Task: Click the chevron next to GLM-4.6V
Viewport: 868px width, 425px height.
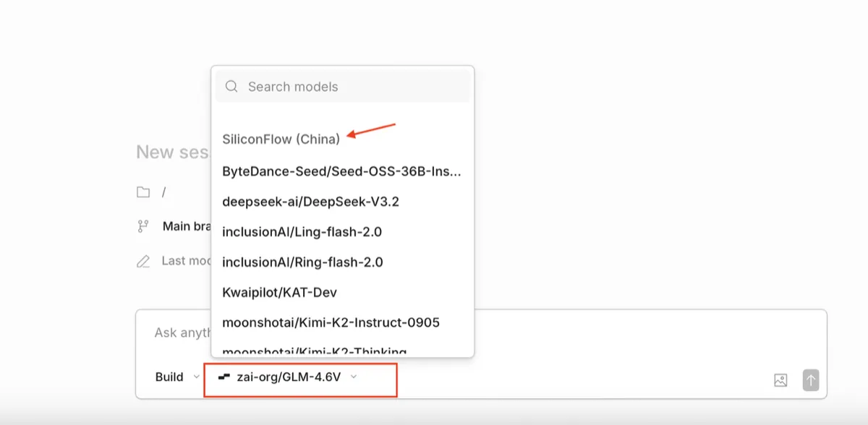Action: coord(353,377)
